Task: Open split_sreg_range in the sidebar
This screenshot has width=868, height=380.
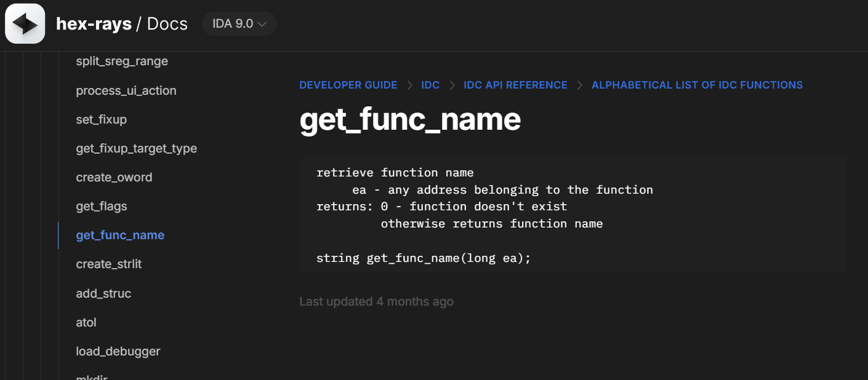Action: pyautogui.click(x=122, y=61)
